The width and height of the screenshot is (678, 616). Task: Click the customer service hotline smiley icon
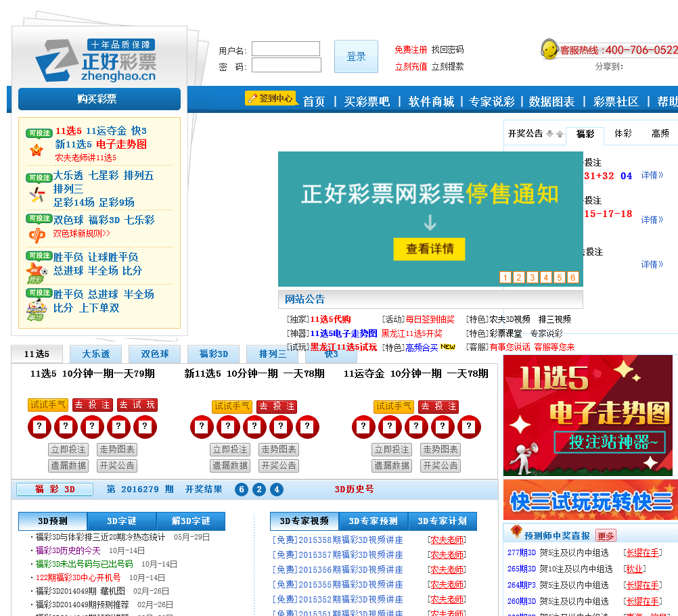[549, 49]
